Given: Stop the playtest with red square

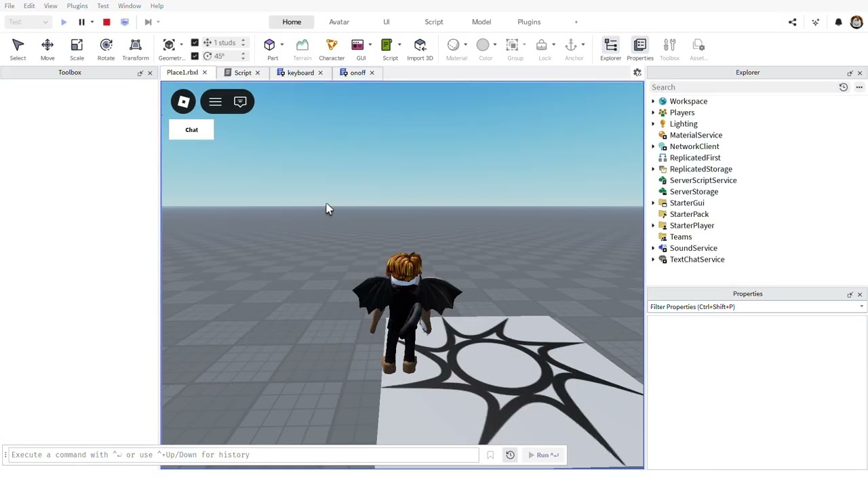Looking at the screenshot, I should click(x=106, y=22).
